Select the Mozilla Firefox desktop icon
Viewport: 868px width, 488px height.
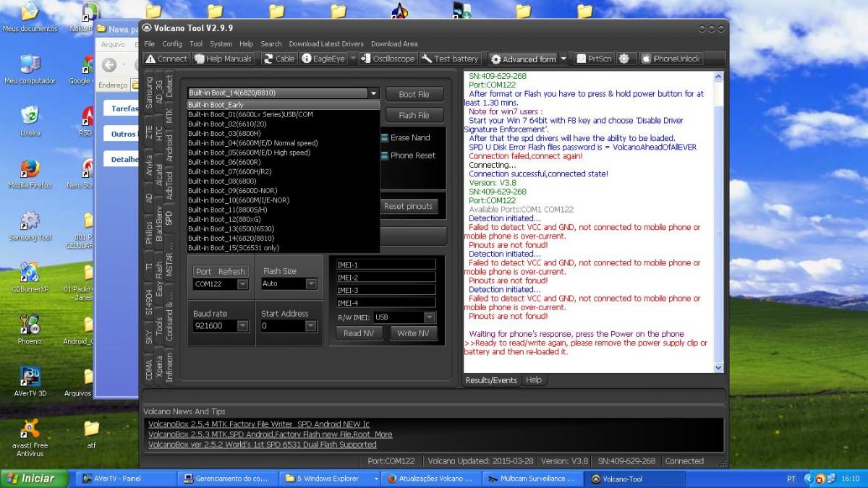(x=30, y=174)
